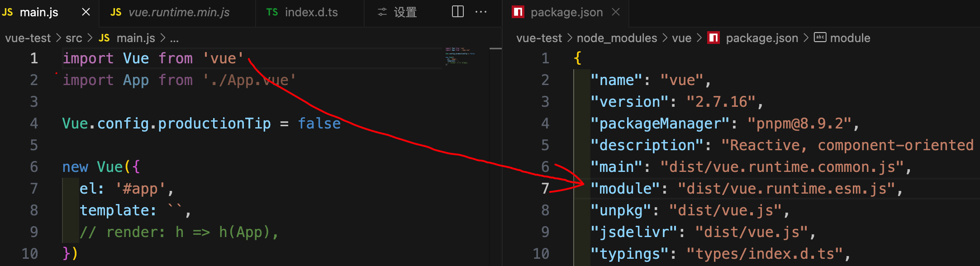
Task: Click the npm icon on package.json tab
Action: tap(518, 12)
